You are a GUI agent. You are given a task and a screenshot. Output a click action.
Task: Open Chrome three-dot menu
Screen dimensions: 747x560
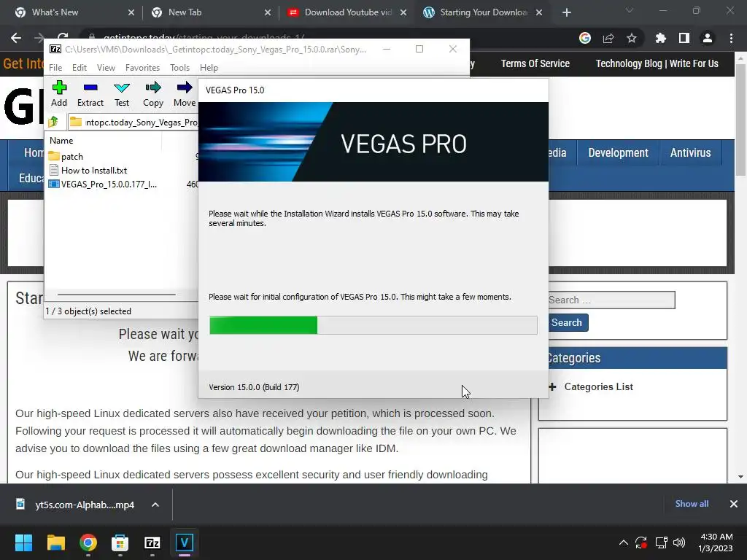point(731,38)
